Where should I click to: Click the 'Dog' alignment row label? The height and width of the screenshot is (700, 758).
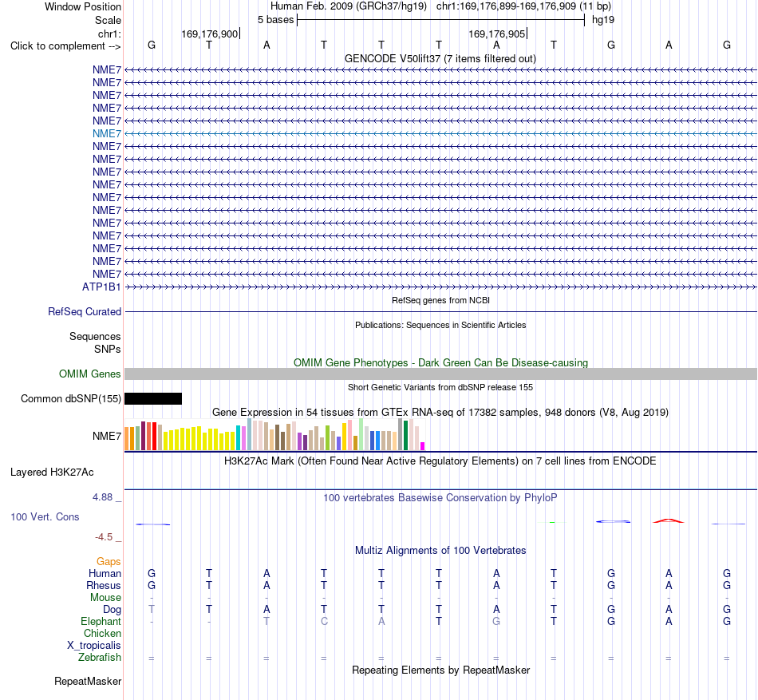click(x=112, y=610)
